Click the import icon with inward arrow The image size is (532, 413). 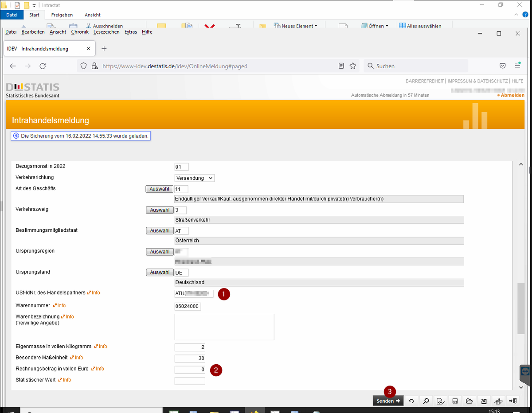pos(484,401)
